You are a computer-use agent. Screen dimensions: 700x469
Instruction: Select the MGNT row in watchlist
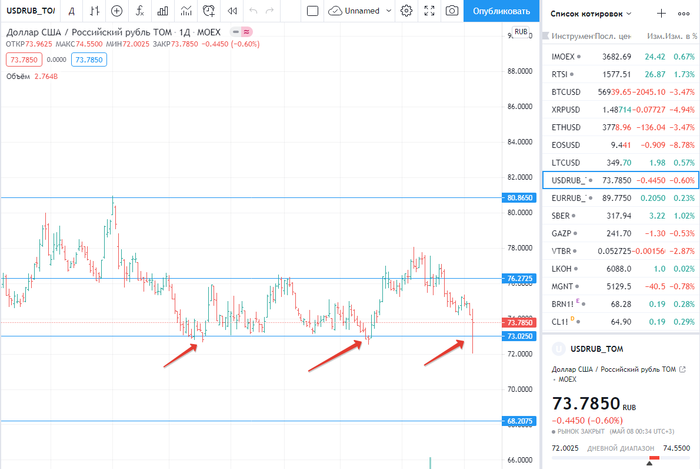click(x=621, y=286)
